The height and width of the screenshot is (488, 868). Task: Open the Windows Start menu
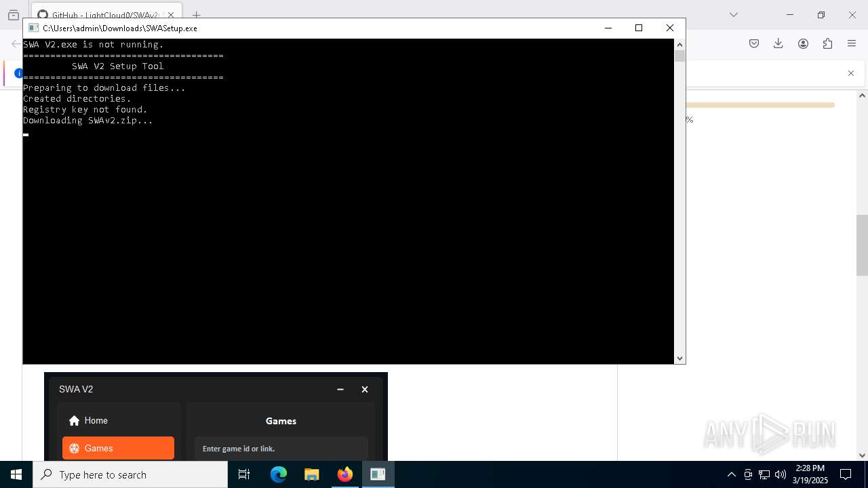pos(16,474)
